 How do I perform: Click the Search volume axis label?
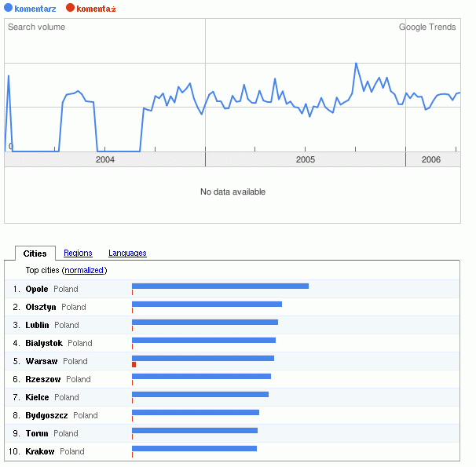[36, 27]
